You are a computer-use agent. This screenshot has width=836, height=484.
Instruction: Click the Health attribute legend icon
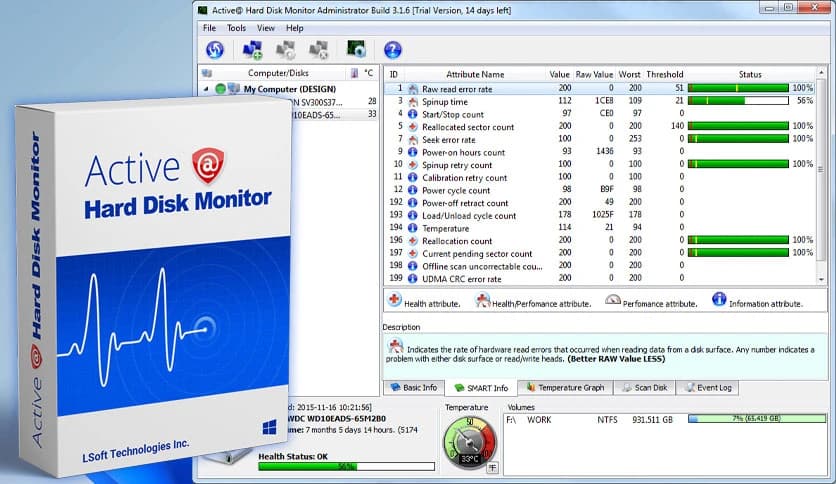click(394, 300)
